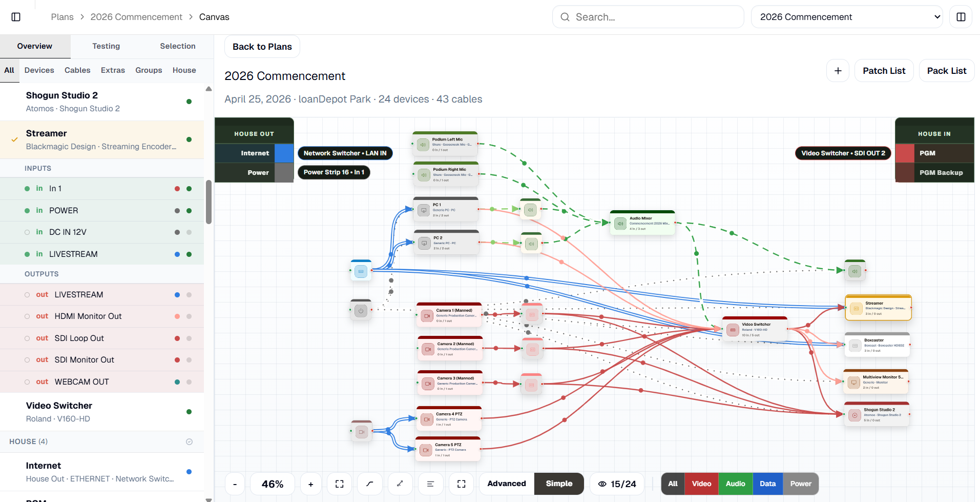980x502 pixels.
Task: Filter the list by Groups
Action: [x=149, y=70]
